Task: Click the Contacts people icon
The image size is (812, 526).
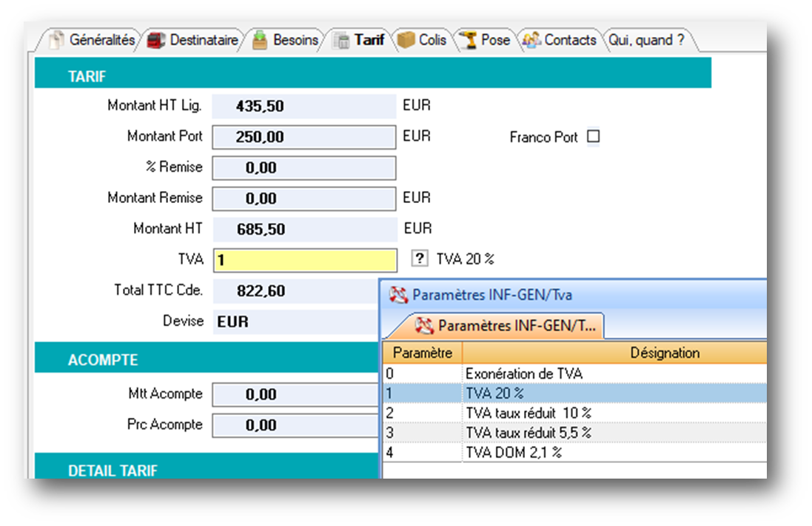Action: [531, 40]
